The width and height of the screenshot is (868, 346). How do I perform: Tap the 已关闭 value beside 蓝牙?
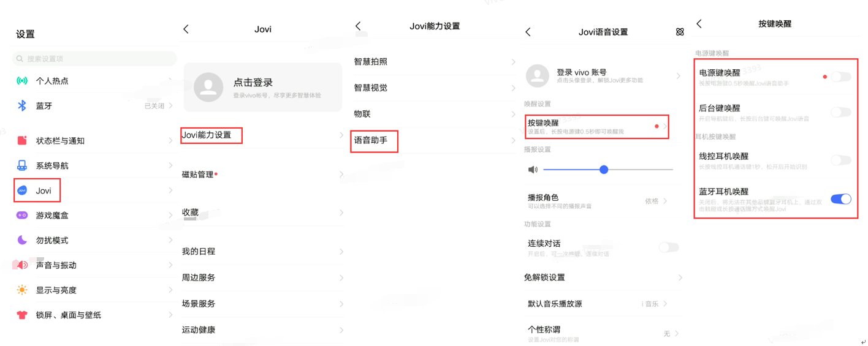(x=154, y=106)
